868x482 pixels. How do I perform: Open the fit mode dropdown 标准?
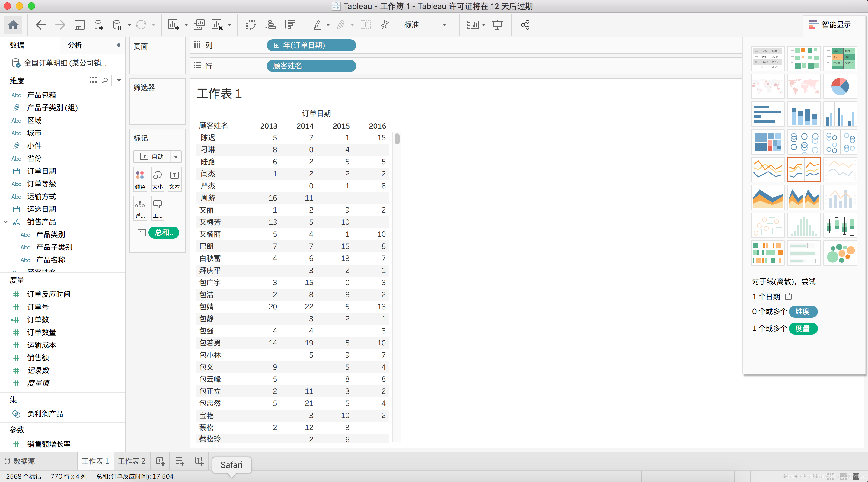(425, 24)
